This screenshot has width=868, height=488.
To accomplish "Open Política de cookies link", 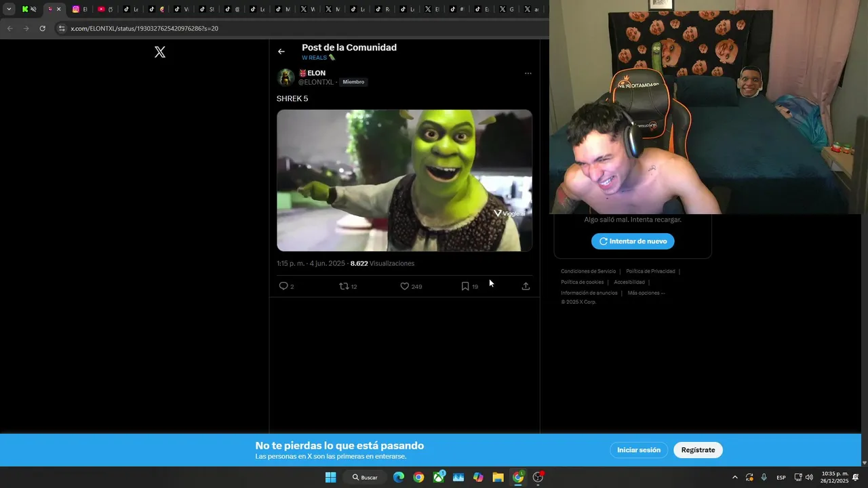I will click(x=582, y=282).
